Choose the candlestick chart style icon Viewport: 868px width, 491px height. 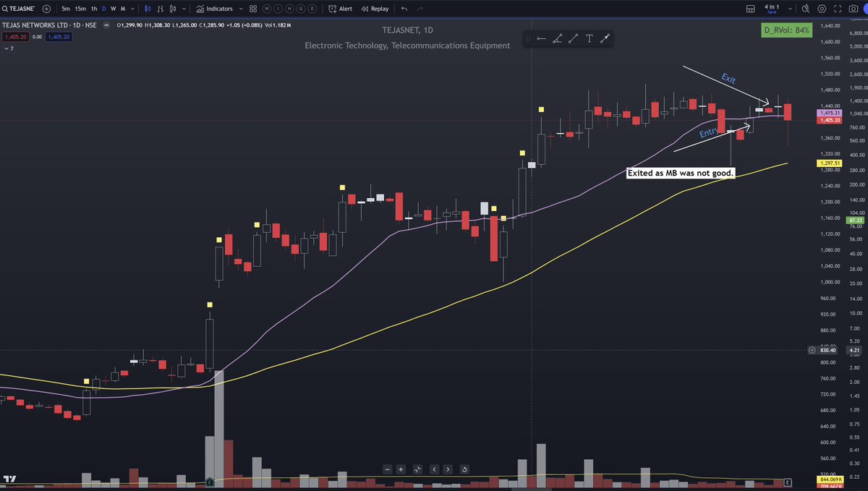click(148, 9)
